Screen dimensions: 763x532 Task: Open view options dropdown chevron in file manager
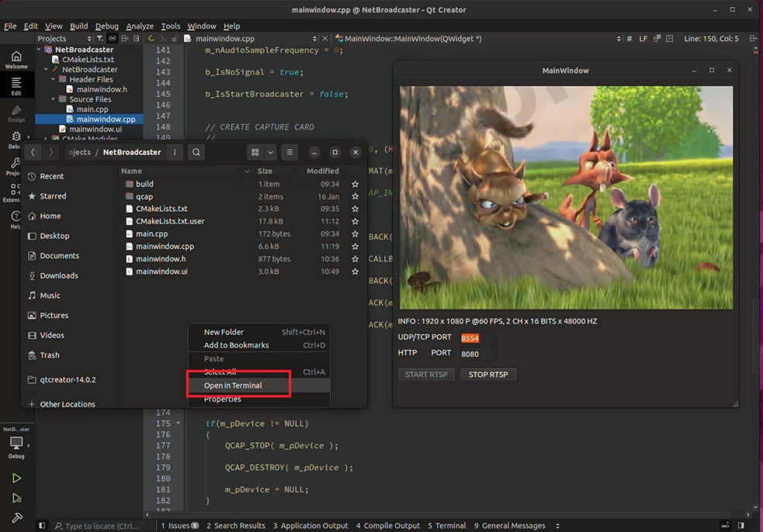[271, 152]
